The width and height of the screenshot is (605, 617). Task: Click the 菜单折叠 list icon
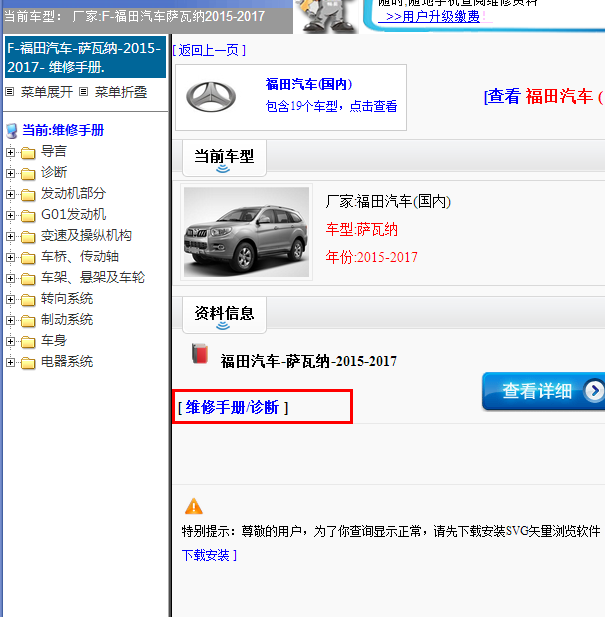(x=83, y=92)
